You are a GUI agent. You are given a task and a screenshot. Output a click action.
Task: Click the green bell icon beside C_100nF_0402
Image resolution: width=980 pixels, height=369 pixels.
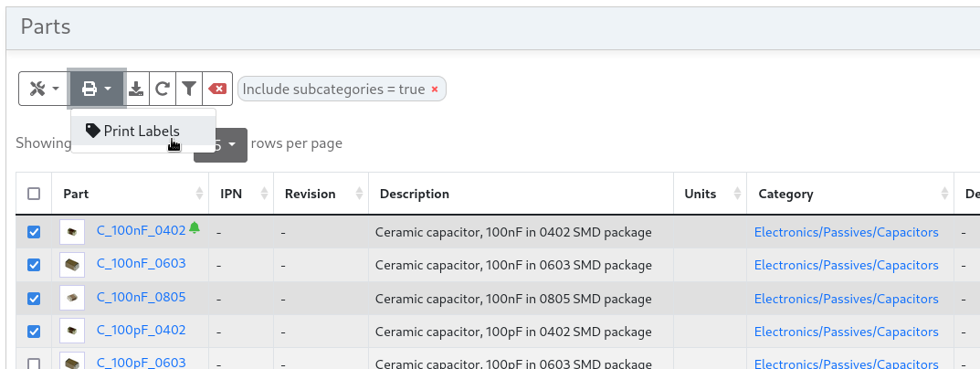(x=195, y=228)
